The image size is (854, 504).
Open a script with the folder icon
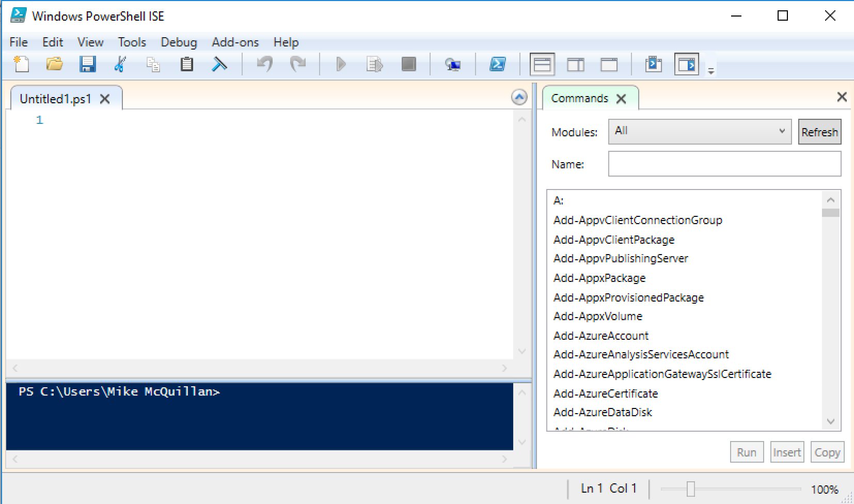[x=54, y=65]
